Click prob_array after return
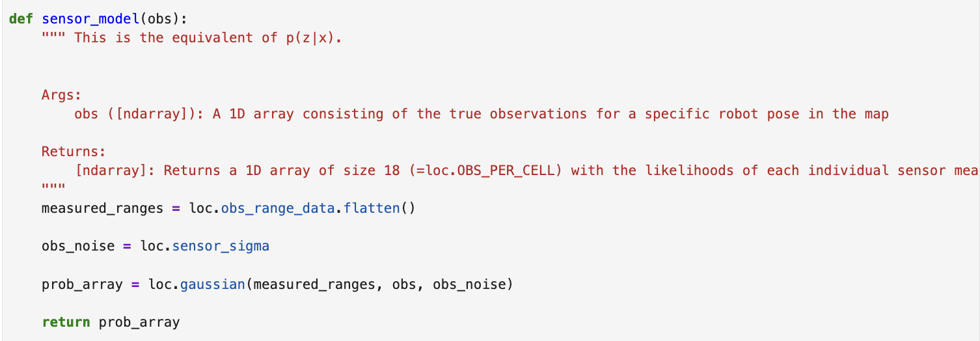 pyautogui.click(x=139, y=322)
